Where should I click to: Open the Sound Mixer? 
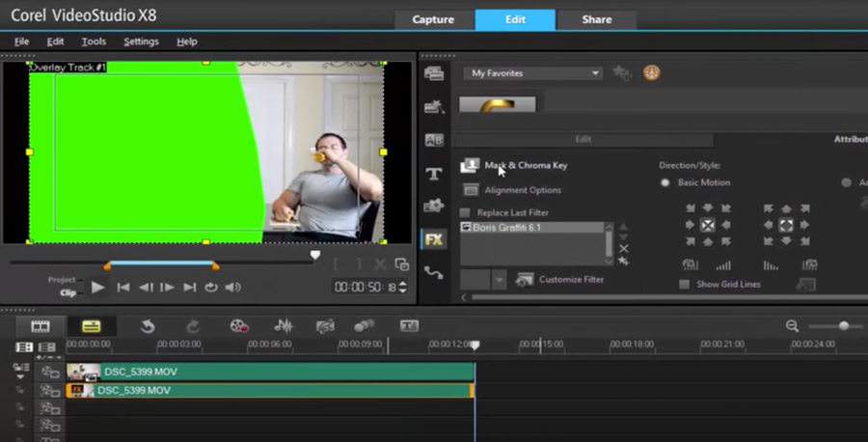pos(284,326)
